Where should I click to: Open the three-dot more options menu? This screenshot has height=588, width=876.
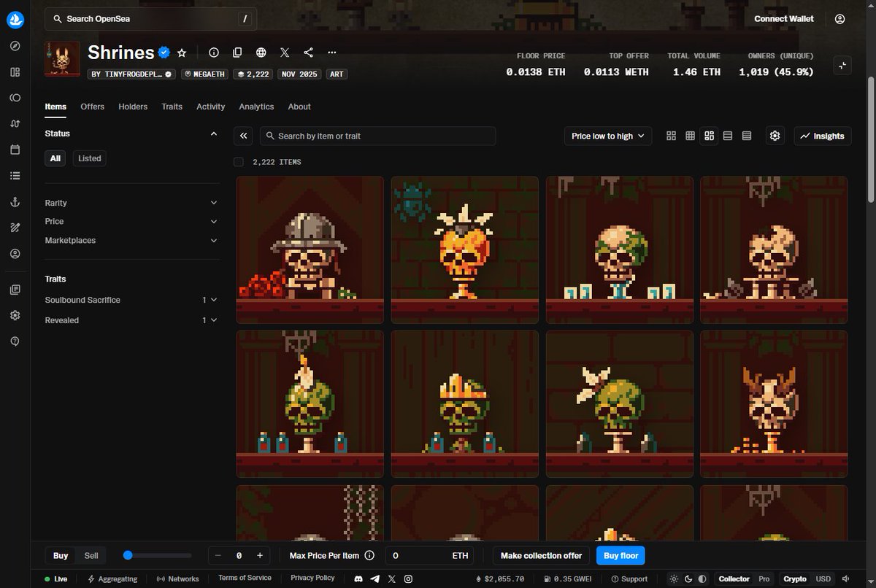tap(332, 53)
